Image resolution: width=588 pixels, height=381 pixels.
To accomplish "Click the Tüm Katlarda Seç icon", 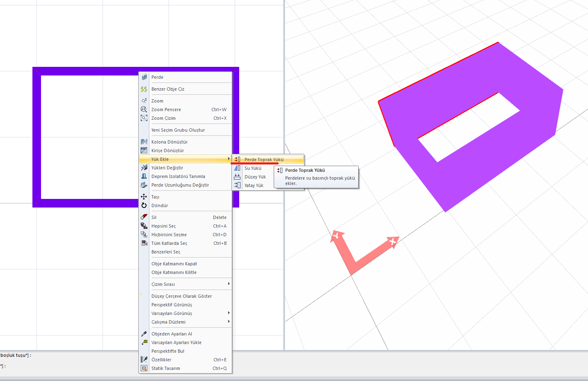I will coord(144,243).
